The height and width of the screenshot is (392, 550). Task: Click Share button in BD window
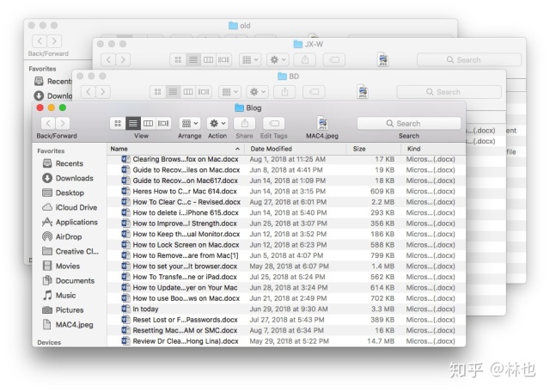[x=284, y=92]
